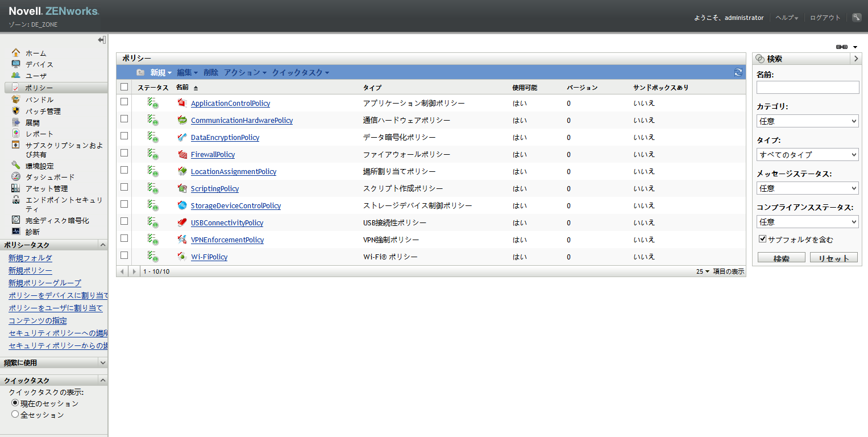
Task: Click 削除 in the policy toolbar
Action: [x=211, y=72]
